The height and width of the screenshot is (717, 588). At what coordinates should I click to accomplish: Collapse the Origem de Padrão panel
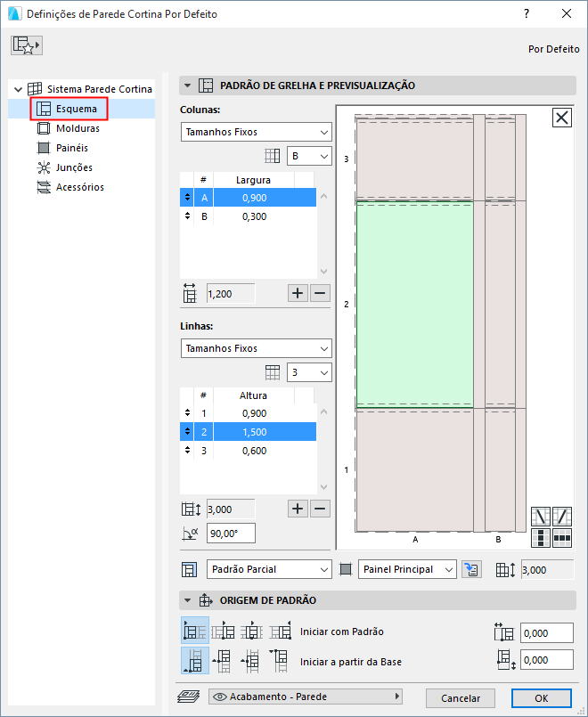[x=187, y=600]
